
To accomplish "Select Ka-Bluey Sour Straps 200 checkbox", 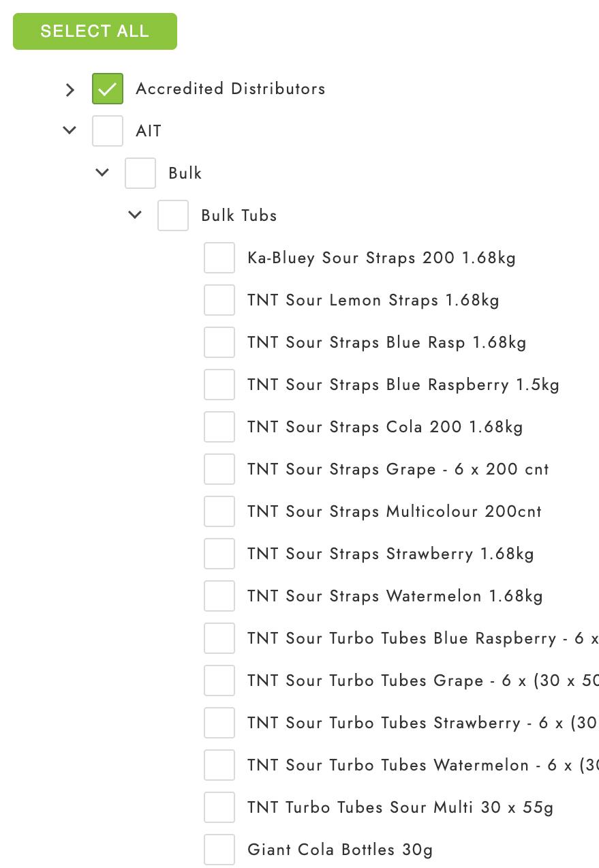I will tap(219, 258).
